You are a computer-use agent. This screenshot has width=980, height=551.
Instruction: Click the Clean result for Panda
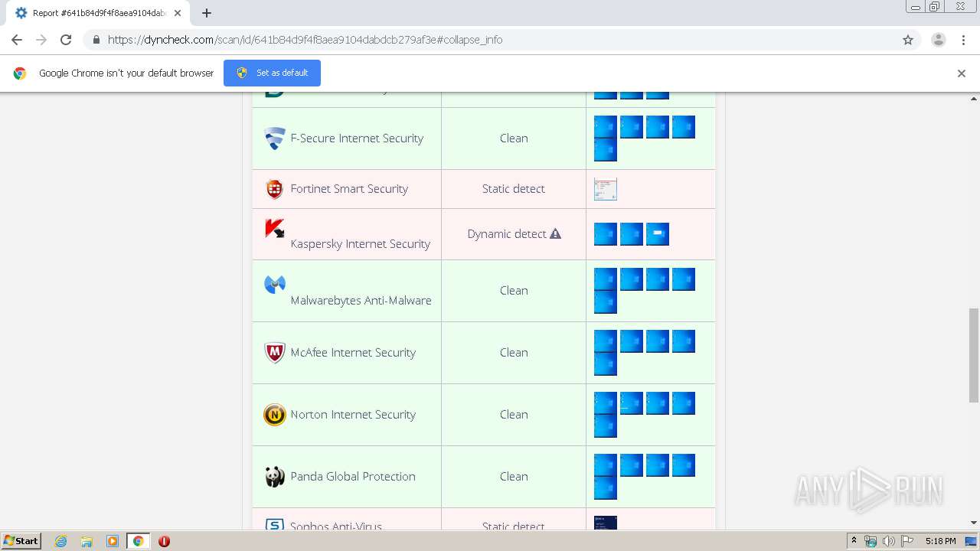[x=514, y=477]
